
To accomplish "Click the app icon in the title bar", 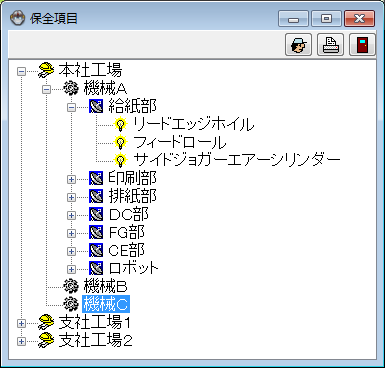I will tap(17, 18).
